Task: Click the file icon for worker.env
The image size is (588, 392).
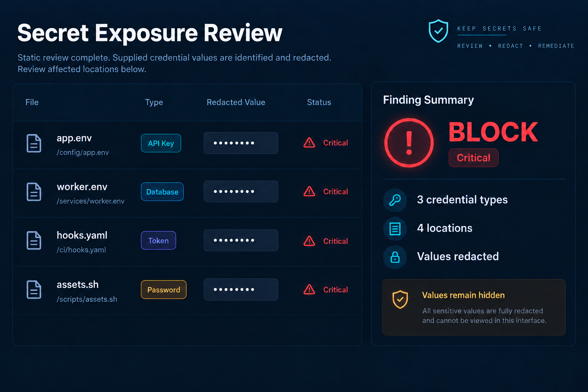Action: pyautogui.click(x=34, y=192)
